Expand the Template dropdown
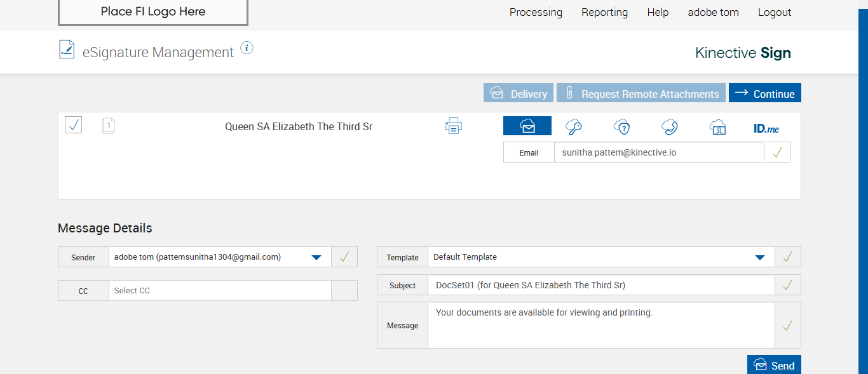 tap(759, 257)
